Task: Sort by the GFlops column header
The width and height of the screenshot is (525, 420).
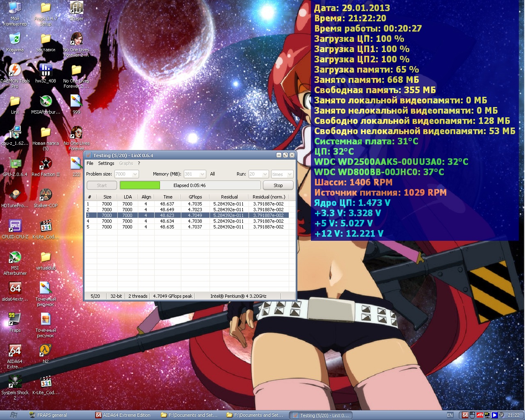Action: point(195,197)
